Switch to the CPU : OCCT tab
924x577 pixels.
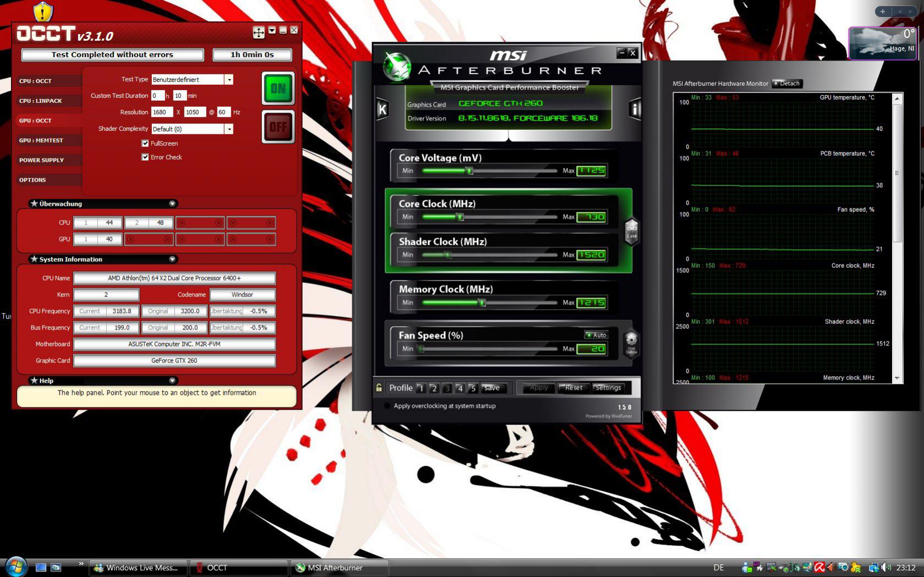click(48, 81)
